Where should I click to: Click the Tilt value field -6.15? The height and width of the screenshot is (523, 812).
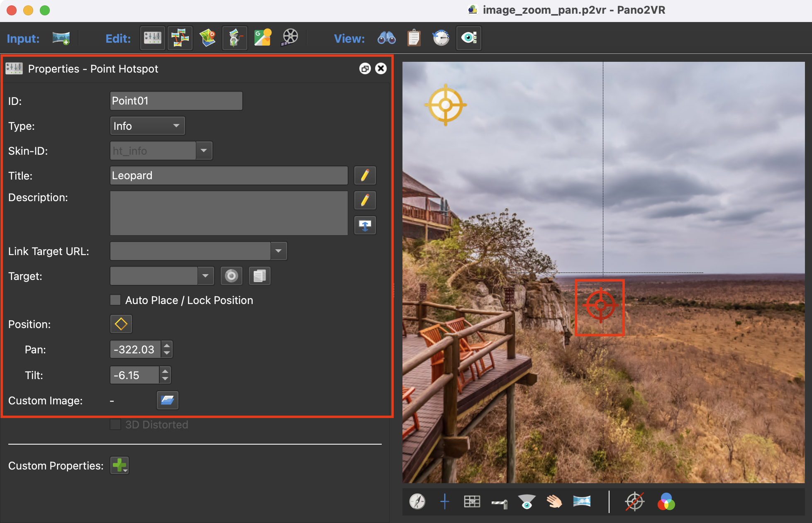(x=135, y=375)
